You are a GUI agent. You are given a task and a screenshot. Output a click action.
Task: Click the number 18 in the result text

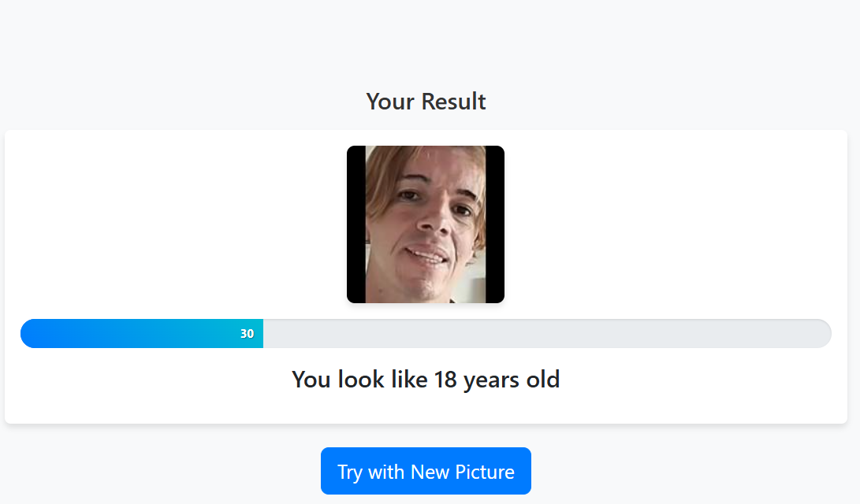445,380
